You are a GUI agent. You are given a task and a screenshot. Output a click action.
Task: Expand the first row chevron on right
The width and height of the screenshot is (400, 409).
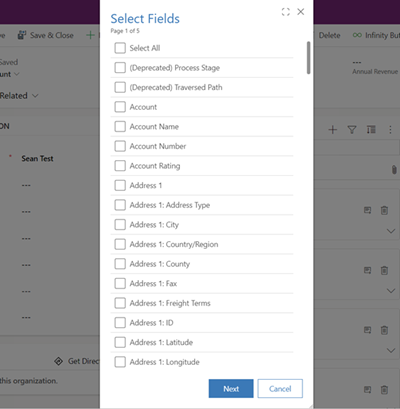(391, 231)
